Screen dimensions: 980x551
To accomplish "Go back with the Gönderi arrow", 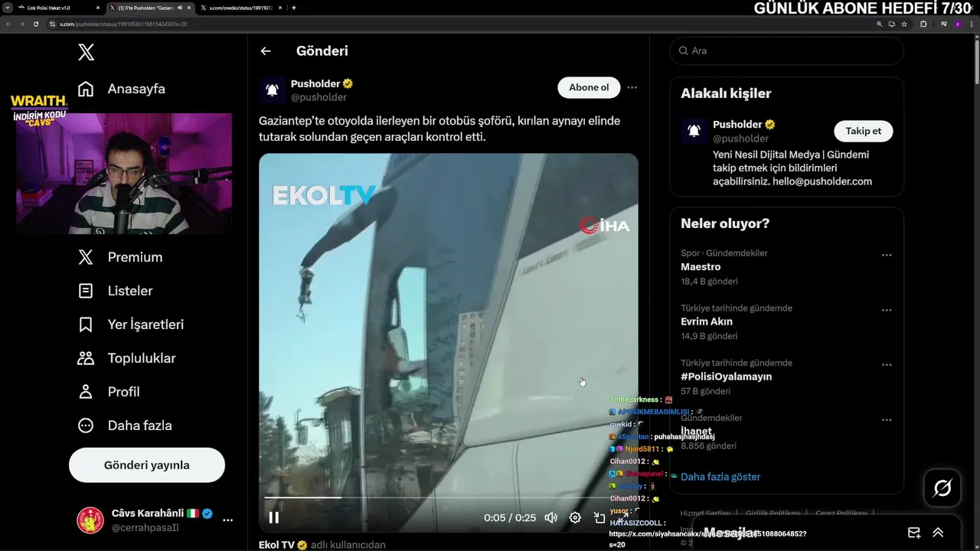I will pyautogui.click(x=266, y=51).
